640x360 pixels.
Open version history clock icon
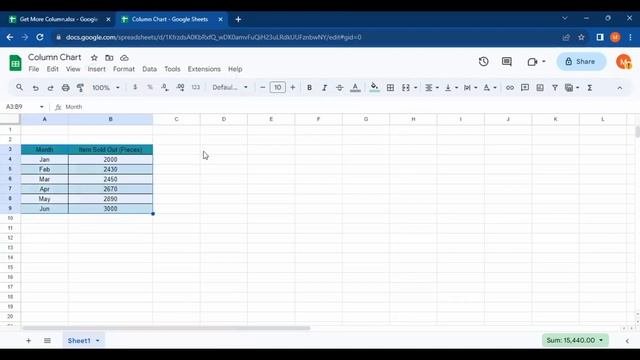click(x=484, y=62)
